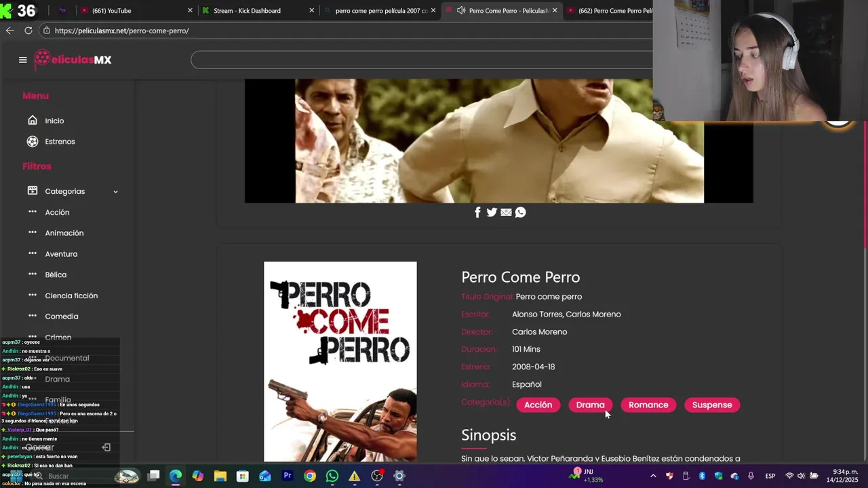Share the movie on Facebook
Screen dimensions: 868x488
pyautogui.click(x=477, y=212)
